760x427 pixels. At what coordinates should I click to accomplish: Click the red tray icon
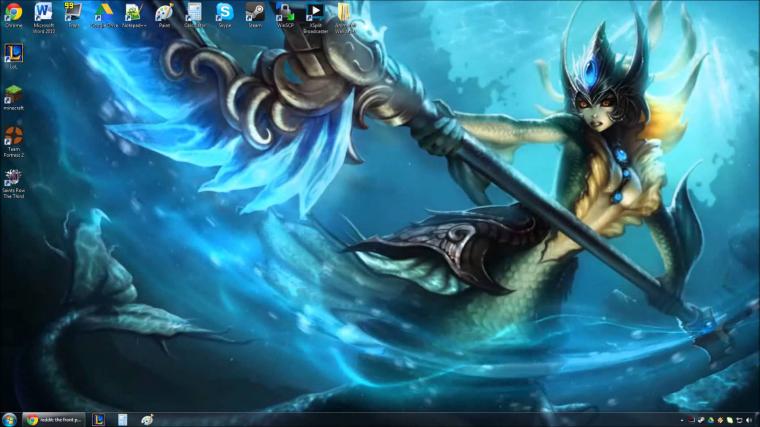692,420
